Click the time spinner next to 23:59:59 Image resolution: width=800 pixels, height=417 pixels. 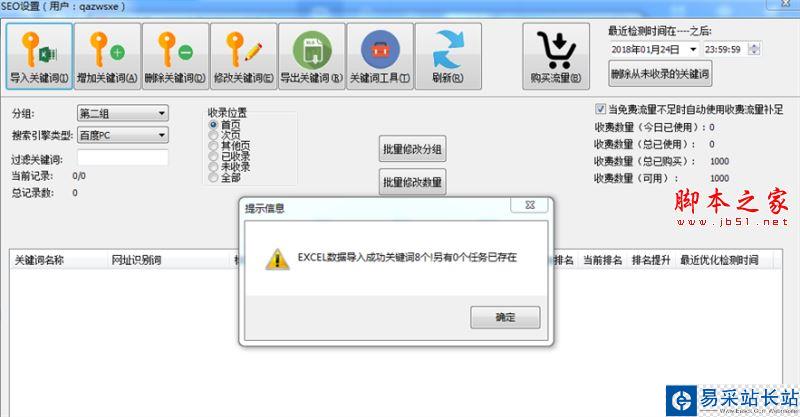click(754, 50)
